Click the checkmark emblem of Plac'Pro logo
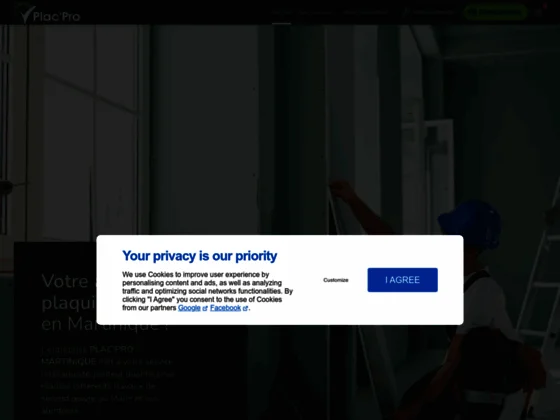The height and width of the screenshot is (420, 560). click(x=27, y=14)
